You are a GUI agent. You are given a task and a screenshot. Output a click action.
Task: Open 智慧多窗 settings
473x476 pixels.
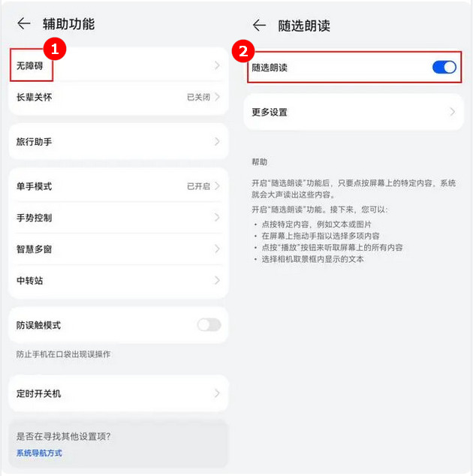tap(119, 249)
